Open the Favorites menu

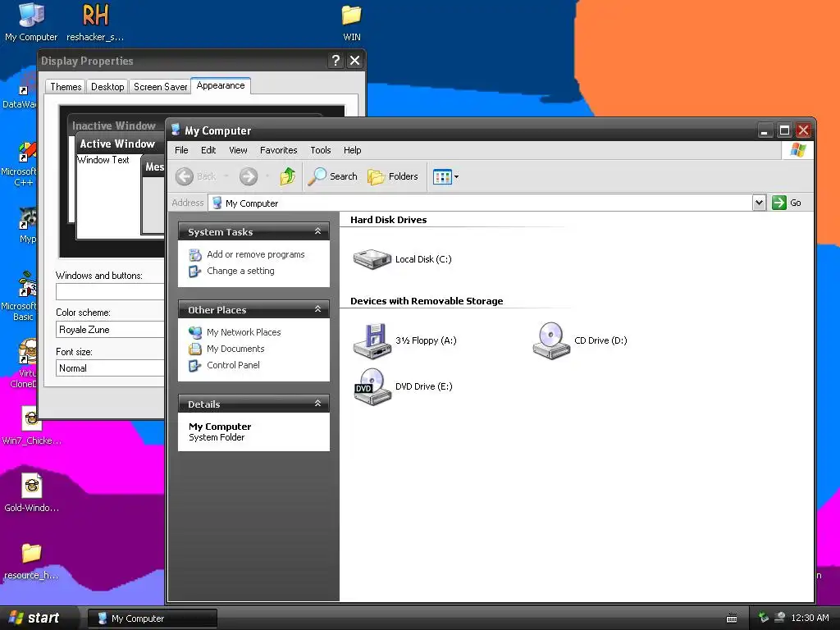click(279, 150)
